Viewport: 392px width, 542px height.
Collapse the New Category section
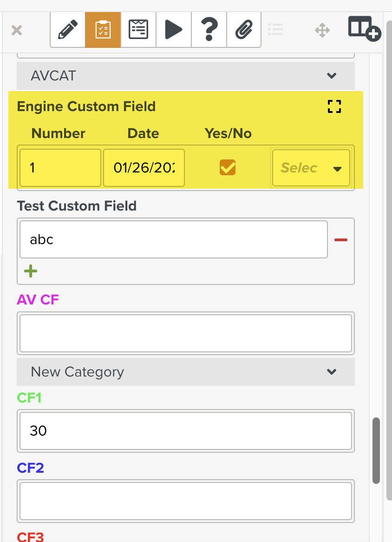tap(331, 372)
